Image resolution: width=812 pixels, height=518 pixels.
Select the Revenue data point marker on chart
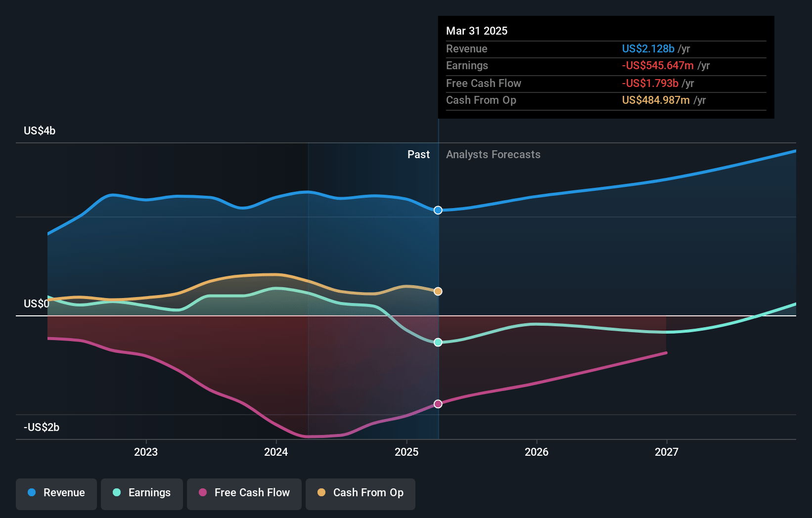click(x=438, y=210)
